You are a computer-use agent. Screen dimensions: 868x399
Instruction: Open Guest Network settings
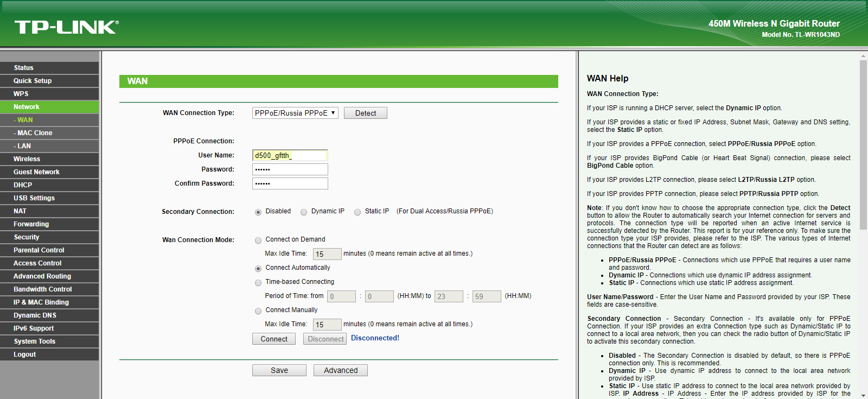point(49,172)
